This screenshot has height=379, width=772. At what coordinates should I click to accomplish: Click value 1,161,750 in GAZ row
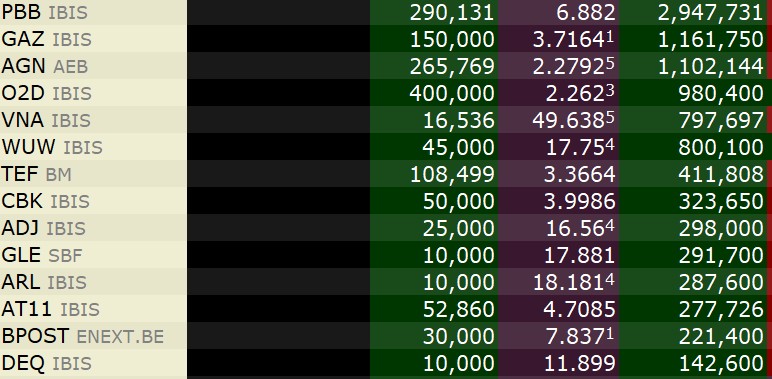click(710, 39)
